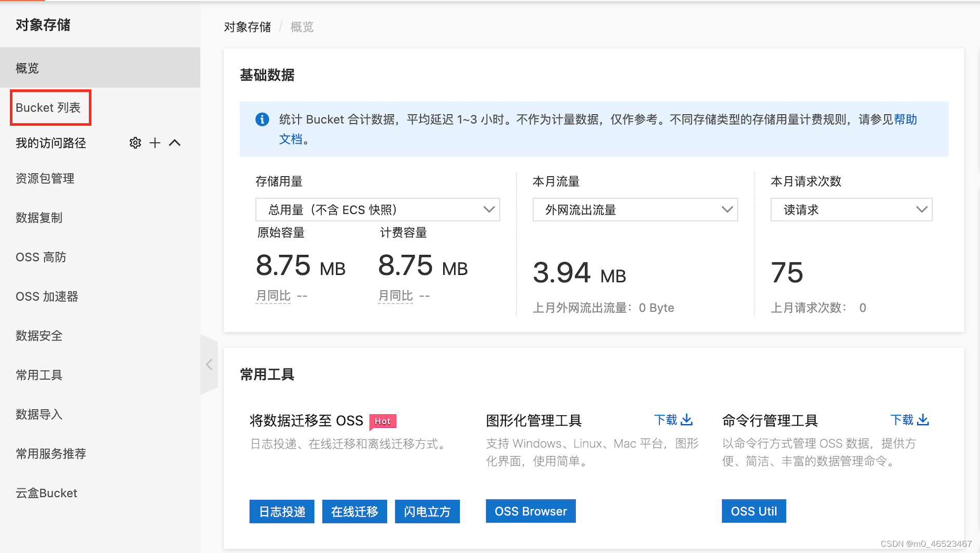Open OSS 高防 in the sidebar
Viewport: 980px width, 553px height.
click(41, 257)
